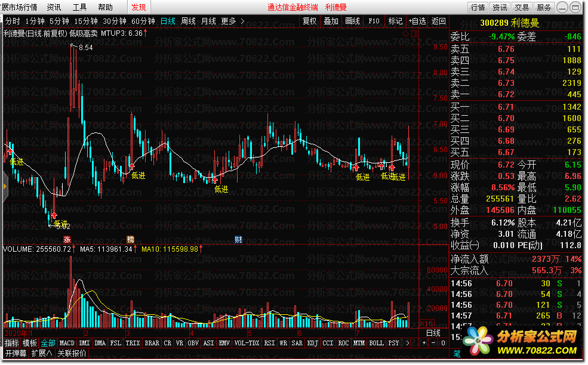Switch to the 15分钟 chart period
Image resolution: width=588 pixels, height=365 pixels.
[86, 21]
